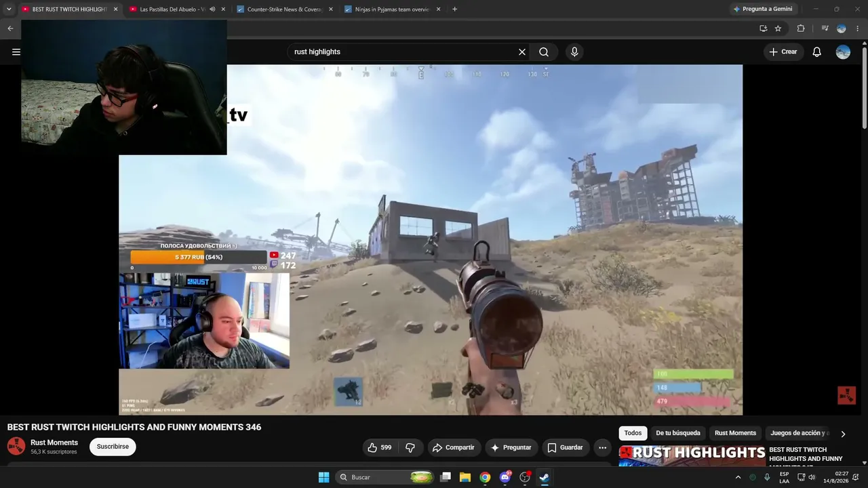Screen dimensions: 868x488
Task: Bookmark this page with the star icon
Action: (x=778, y=28)
